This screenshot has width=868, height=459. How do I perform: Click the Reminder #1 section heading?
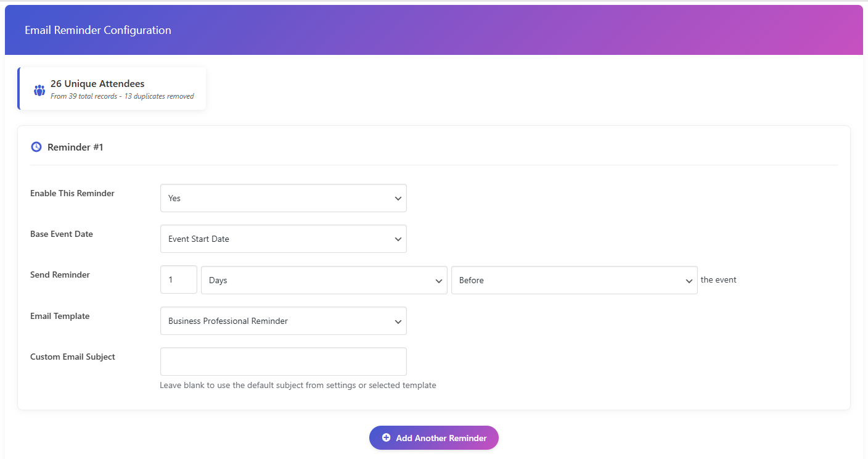click(x=75, y=147)
